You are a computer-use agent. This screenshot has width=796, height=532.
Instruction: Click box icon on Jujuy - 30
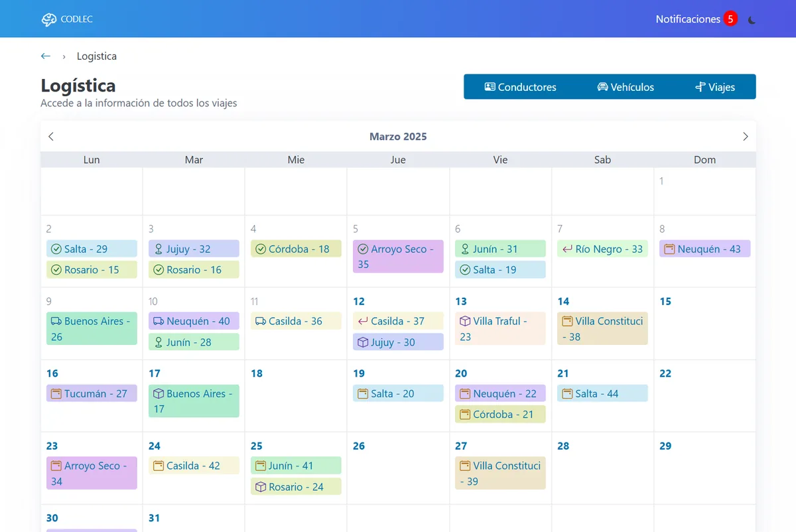(x=363, y=342)
